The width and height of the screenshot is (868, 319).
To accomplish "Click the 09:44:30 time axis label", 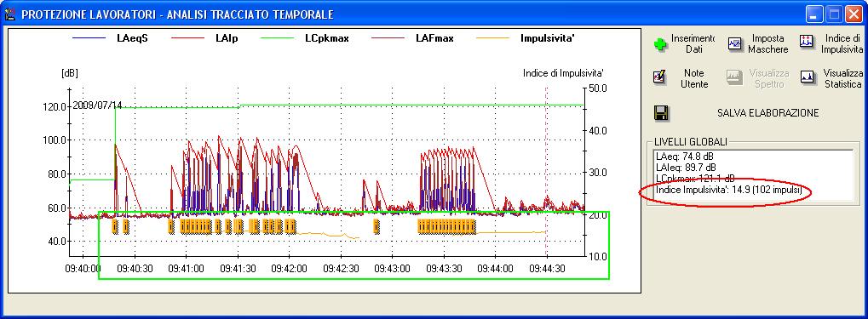I will pos(547,269).
